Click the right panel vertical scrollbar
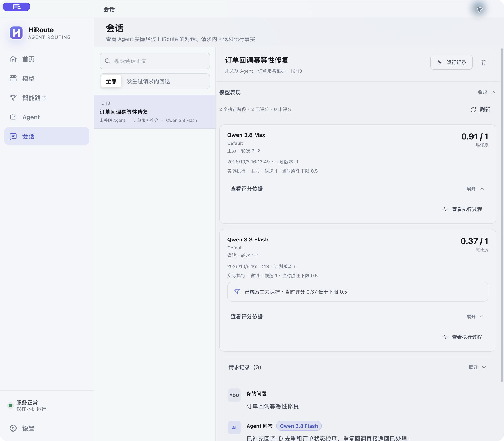This screenshot has height=441, width=504. click(x=502, y=215)
